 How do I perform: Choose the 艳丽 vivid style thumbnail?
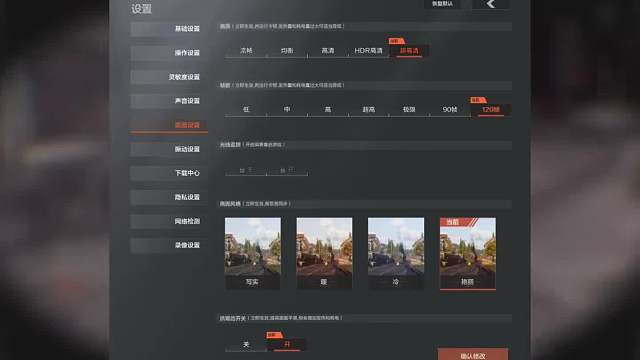pyautogui.click(x=468, y=253)
